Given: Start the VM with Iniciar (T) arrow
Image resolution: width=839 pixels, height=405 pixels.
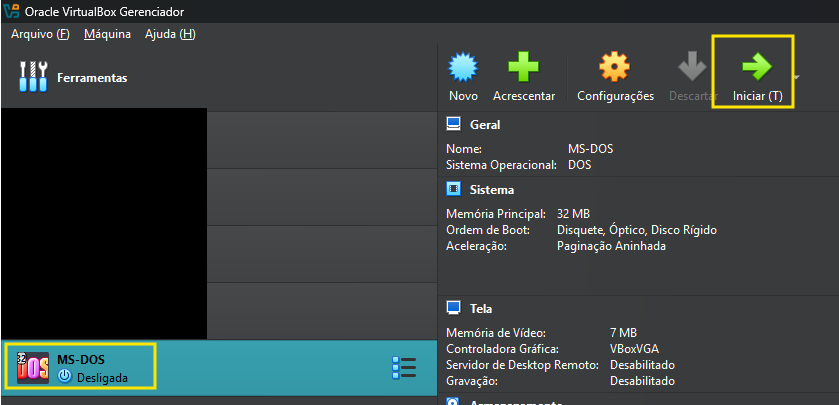Looking at the screenshot, I should pyautogui.click(x=757, y=67).
